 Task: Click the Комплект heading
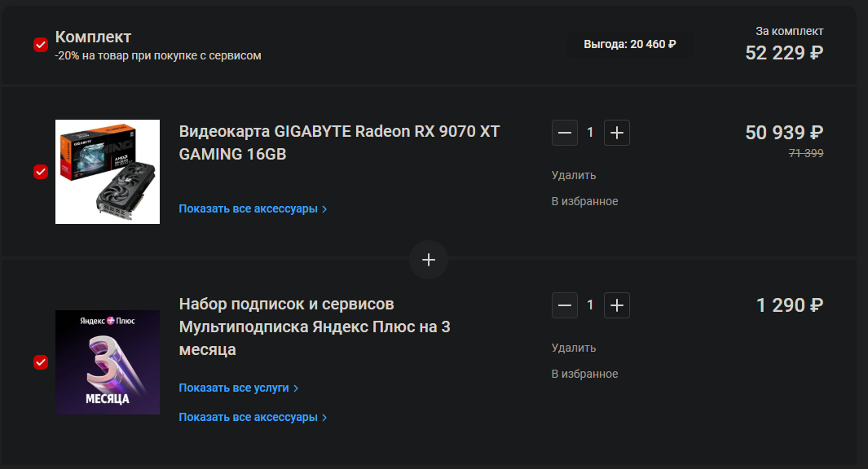coord(93,37)
